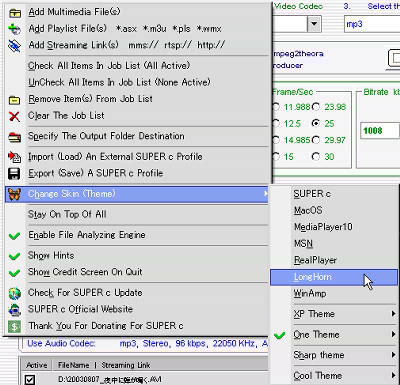The height and width of the screenshot is (385, 400).
Task: Select the MacOS skin
Action: point(334,211)
